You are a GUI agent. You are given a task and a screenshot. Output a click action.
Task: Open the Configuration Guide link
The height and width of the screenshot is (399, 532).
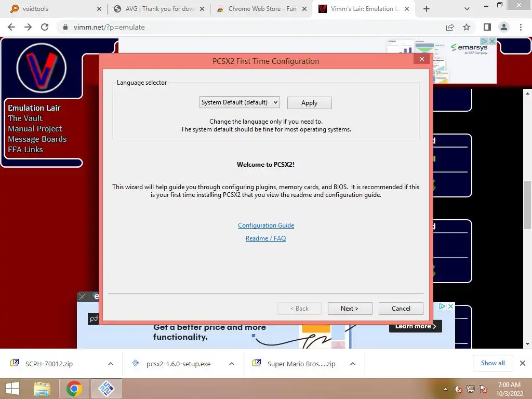(266, 225)
